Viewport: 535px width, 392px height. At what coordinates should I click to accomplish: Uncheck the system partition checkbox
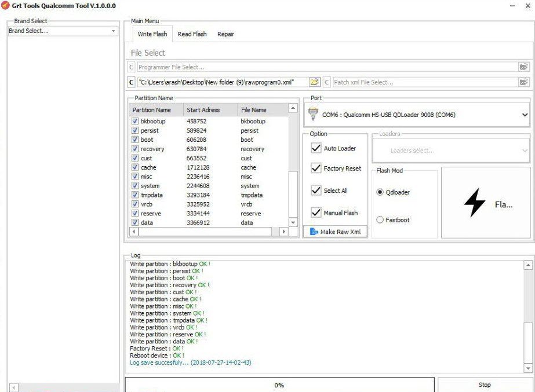click(x=135, y=186)
